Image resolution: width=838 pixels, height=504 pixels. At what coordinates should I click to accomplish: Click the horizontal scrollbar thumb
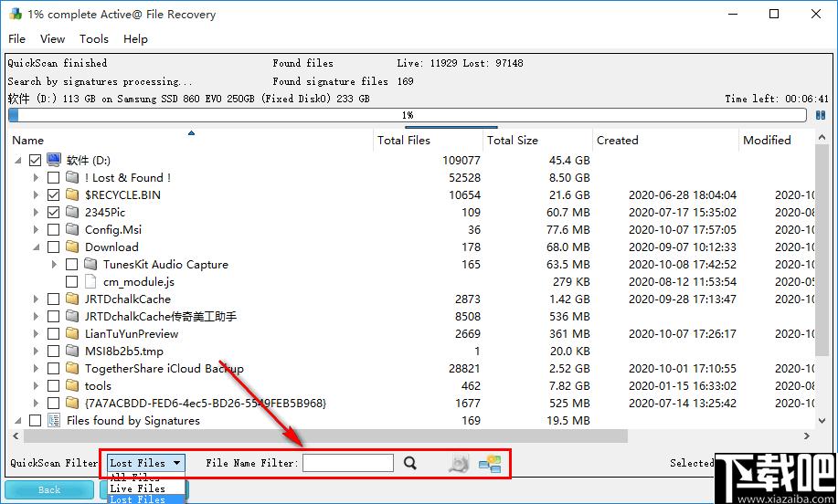coord(325,436)
